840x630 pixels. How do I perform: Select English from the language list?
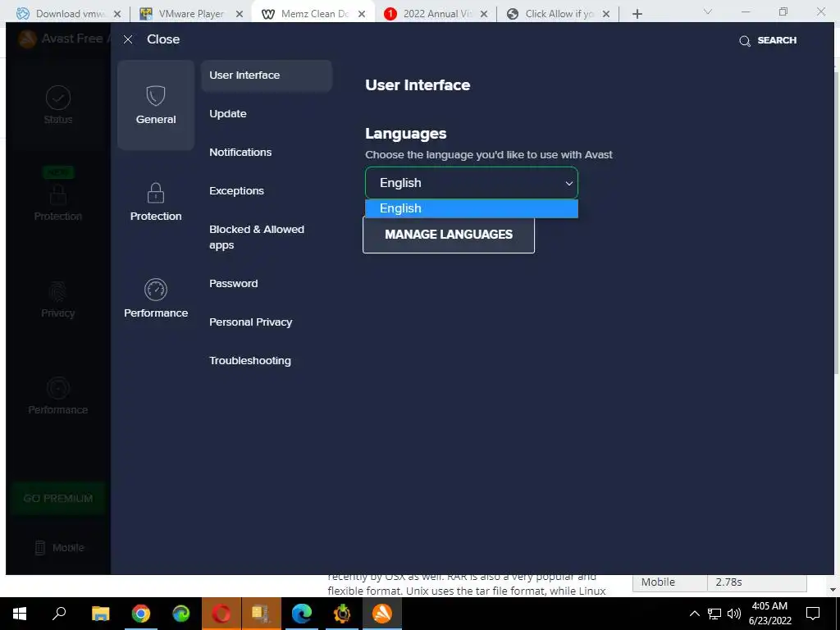(x=472, y=208)
